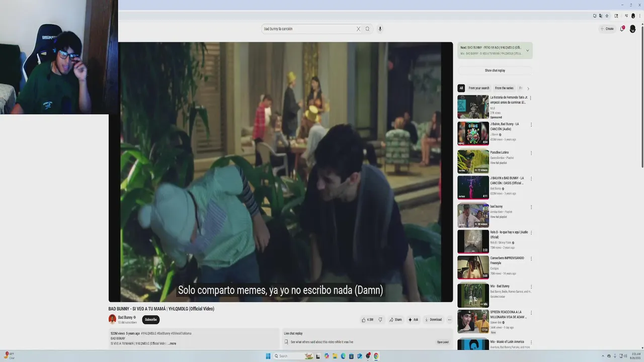Open options for Paradise Latino playlist
The width and height of the screenshot is (644, 362).
tap(531, 153)
